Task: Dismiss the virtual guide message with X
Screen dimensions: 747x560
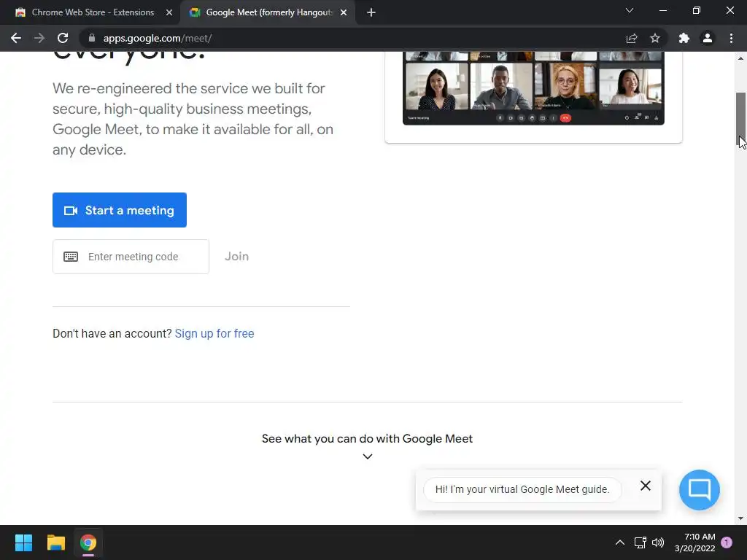Action: [x=646, y=485]
